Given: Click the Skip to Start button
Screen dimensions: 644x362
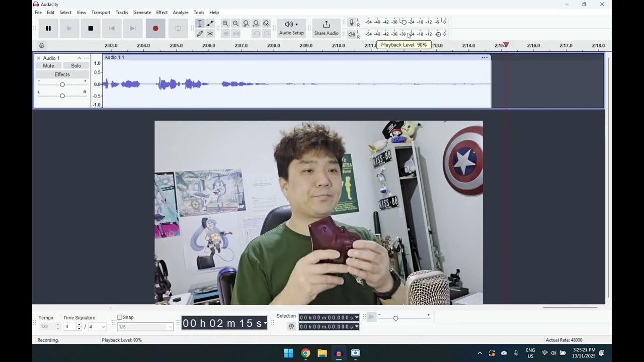Looking at the screenshot, I should [x=112, y=28].
